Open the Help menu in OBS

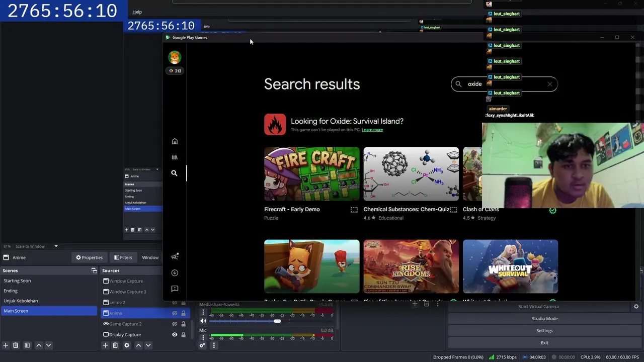(137, 12)
